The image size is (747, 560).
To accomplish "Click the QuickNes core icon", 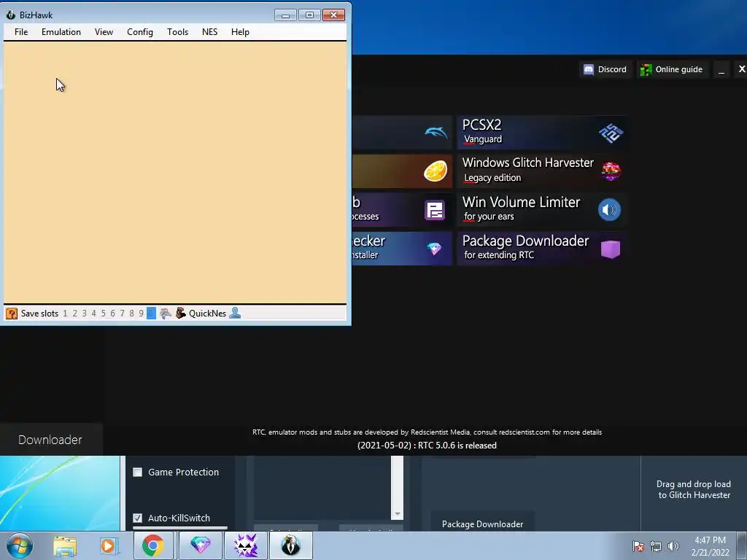I will click(181, 313).
